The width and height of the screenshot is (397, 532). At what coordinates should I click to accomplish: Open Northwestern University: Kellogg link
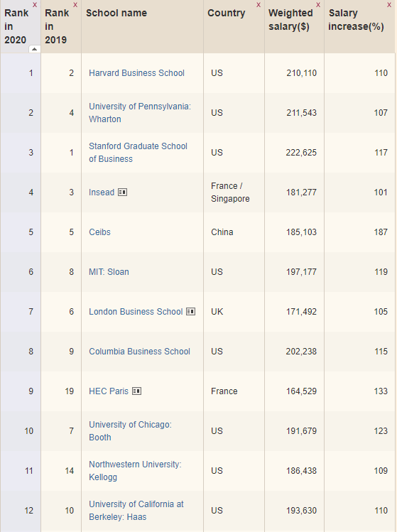[135, 471]
